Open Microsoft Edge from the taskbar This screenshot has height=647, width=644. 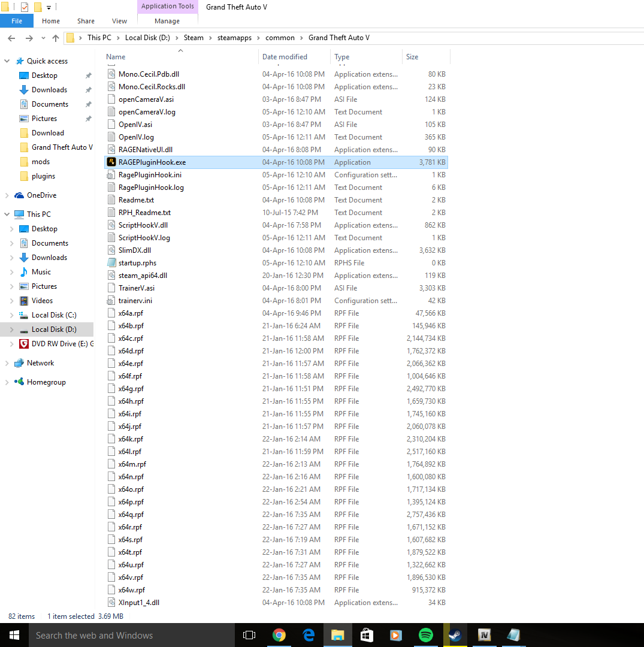tap(308, 635)
